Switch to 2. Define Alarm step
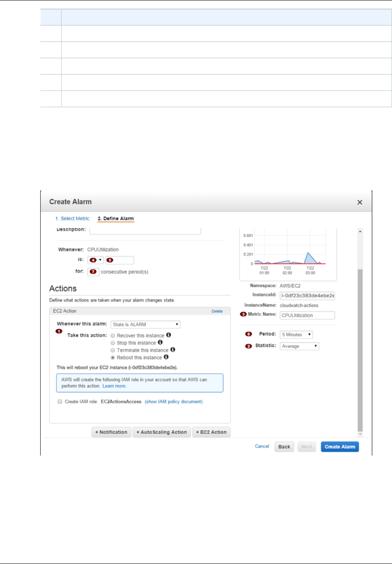 pyautogui.click(x=116, y=219)
